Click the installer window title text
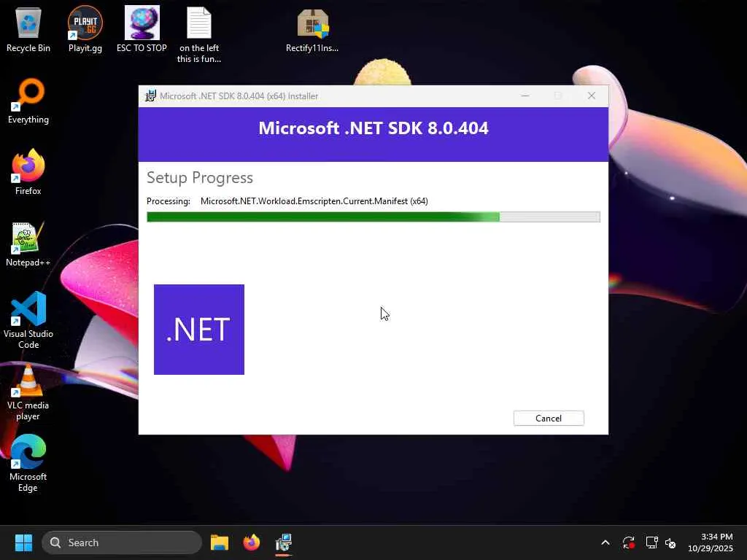 [239, 96]
